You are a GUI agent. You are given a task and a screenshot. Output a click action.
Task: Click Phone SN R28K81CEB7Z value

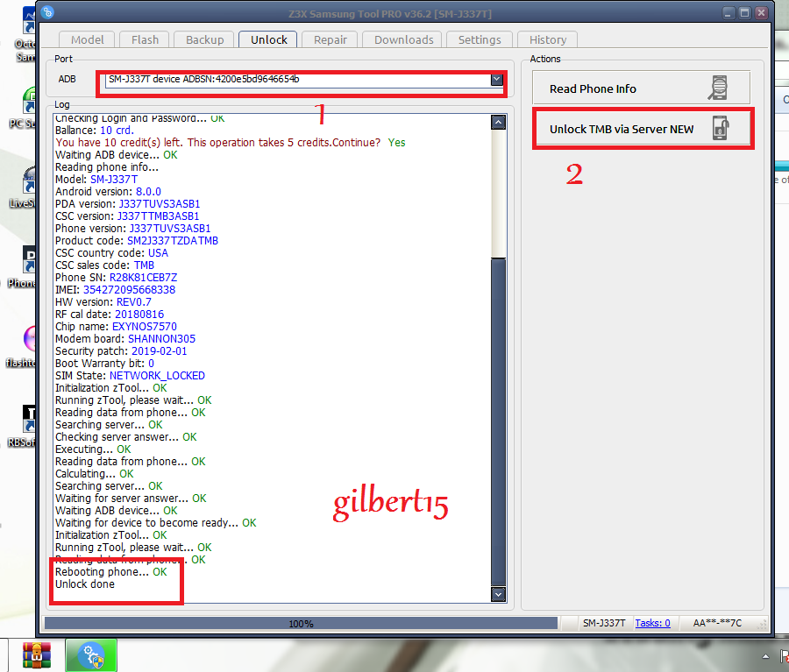(144, 278)
